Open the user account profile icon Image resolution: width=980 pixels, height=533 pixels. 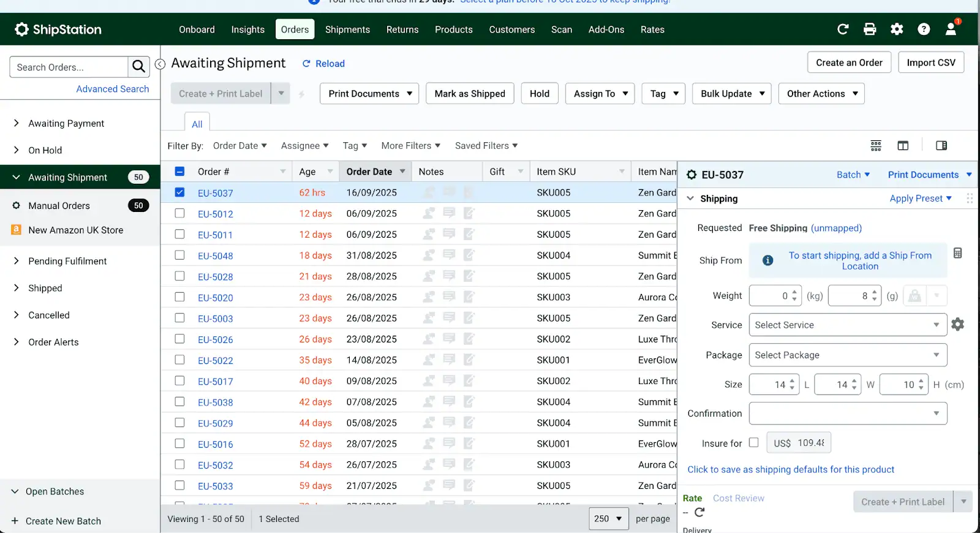click(951, 29)
